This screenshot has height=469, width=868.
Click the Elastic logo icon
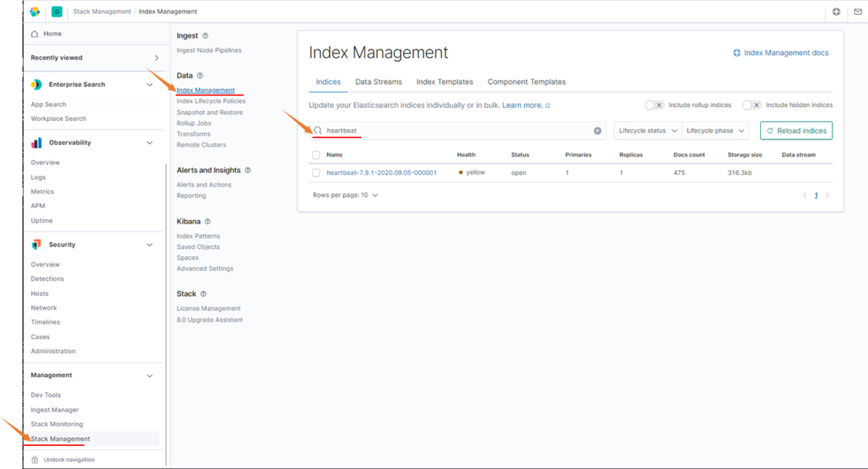pyautogui.click(x=35, y=12)
